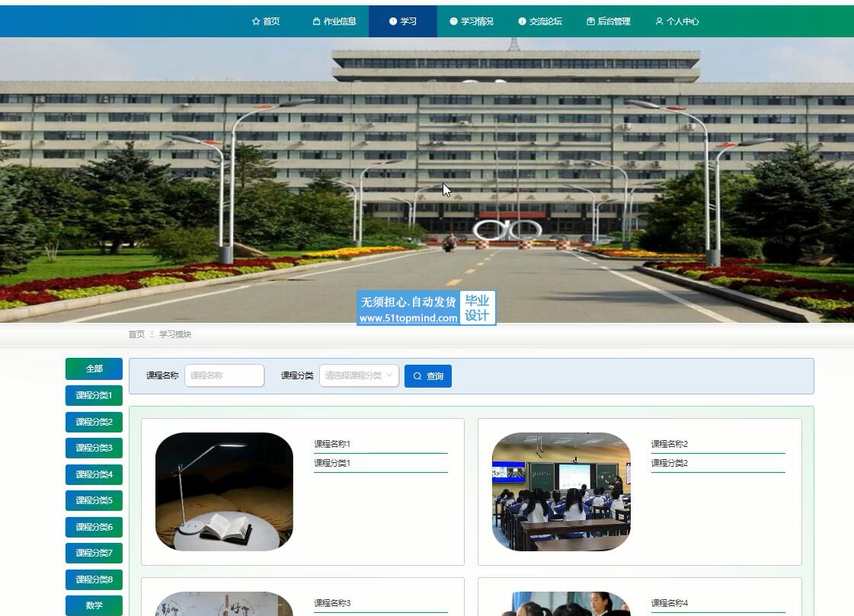Screen dimensions: 854x616
Task: Filter by 课程分类3 in sidebar
Action: coord(94,448)
